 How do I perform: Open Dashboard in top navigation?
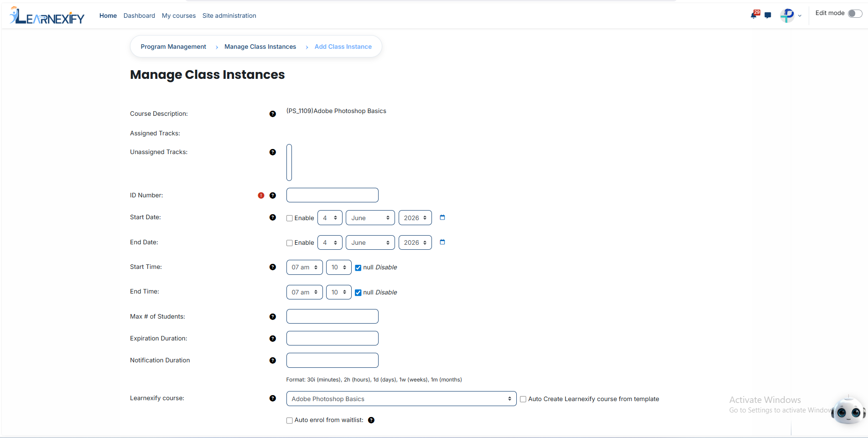click(x=139, y=15)
